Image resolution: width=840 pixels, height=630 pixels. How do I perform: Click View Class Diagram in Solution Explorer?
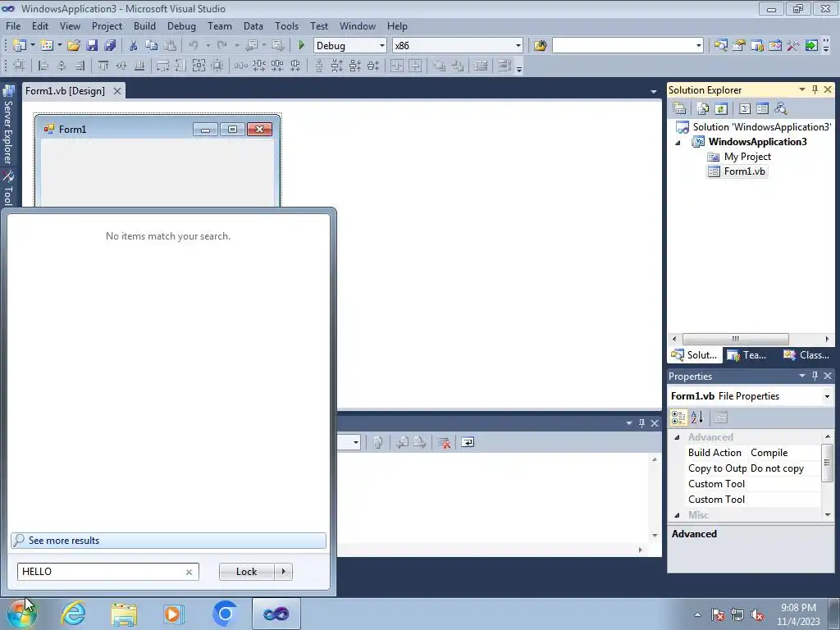tap(781, 108)
